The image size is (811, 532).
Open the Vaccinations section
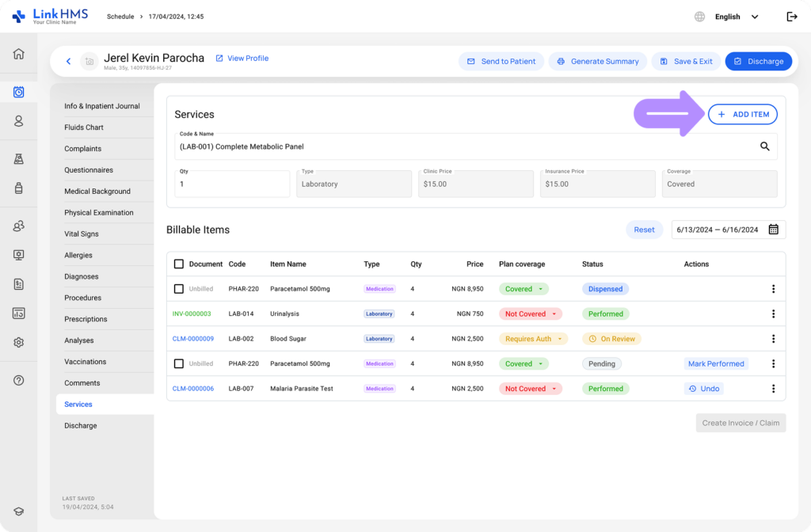pos(85,362)
